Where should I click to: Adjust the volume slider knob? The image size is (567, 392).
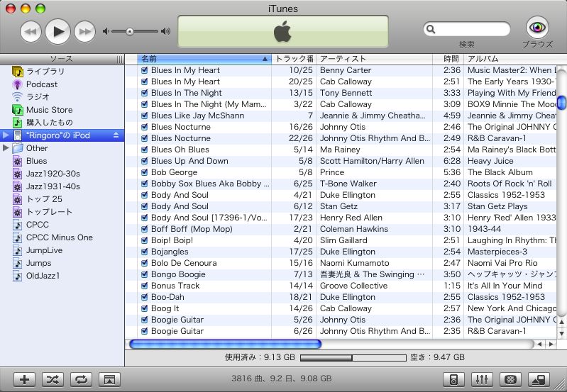pyautogui.click(x=129, y=32)
